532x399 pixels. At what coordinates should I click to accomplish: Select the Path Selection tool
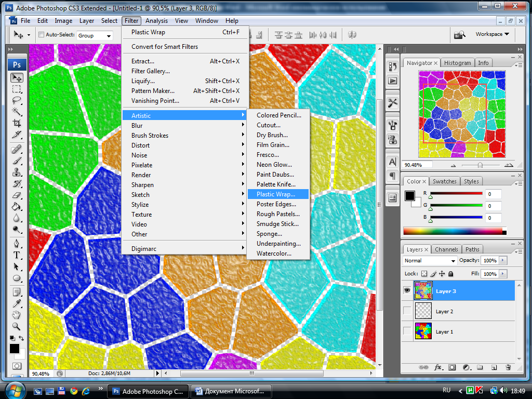click(17, 267)
